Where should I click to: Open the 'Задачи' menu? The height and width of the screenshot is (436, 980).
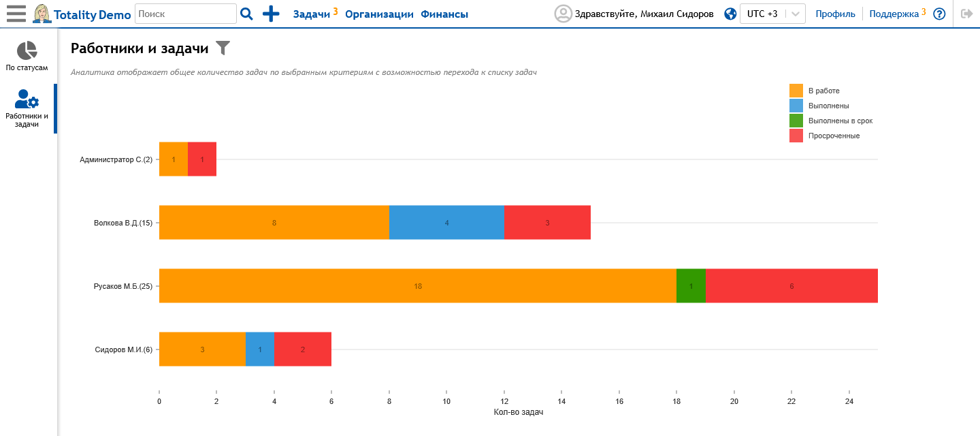coord(312,14)
